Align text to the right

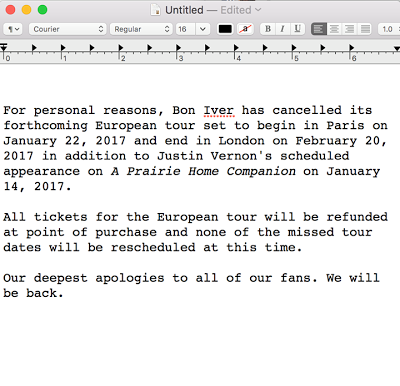pyautogui.click(x=350, y=29)
